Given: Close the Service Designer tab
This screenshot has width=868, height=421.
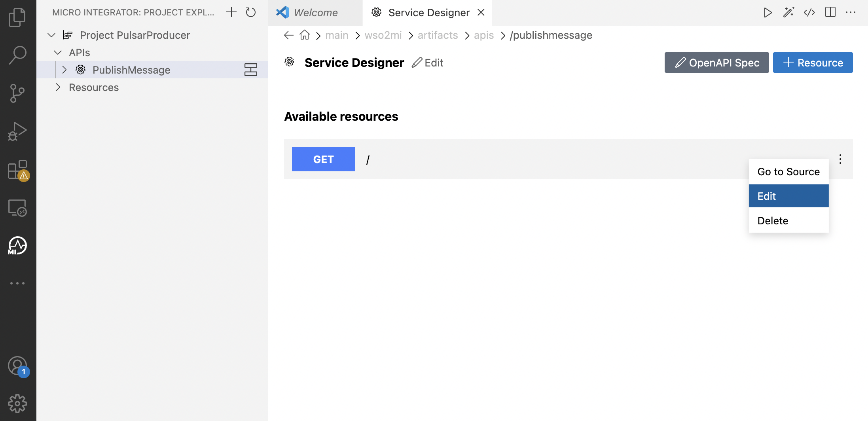Looking at the screenshot, I should 481,13.
